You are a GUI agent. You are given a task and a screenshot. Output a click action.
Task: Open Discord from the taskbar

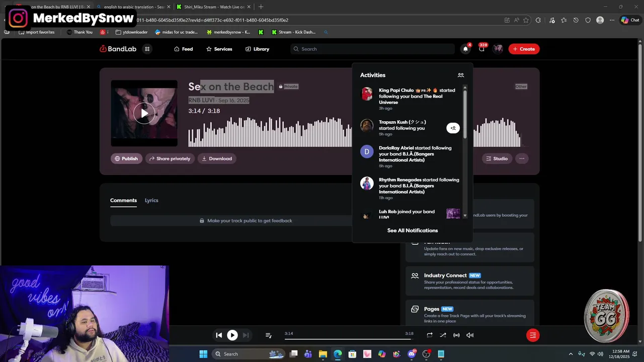[412, 354]
